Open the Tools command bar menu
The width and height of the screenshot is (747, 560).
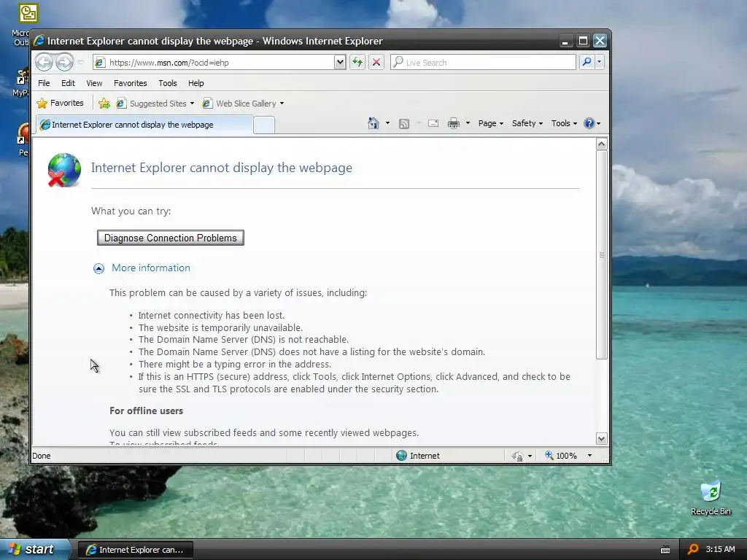(x=564, y=123)
